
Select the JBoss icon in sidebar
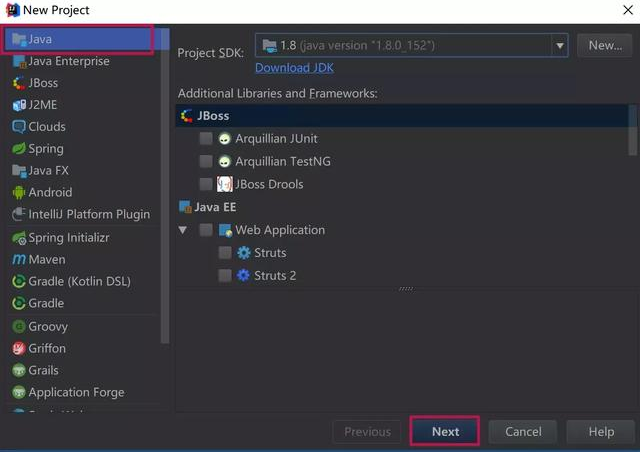coord(19,83)
